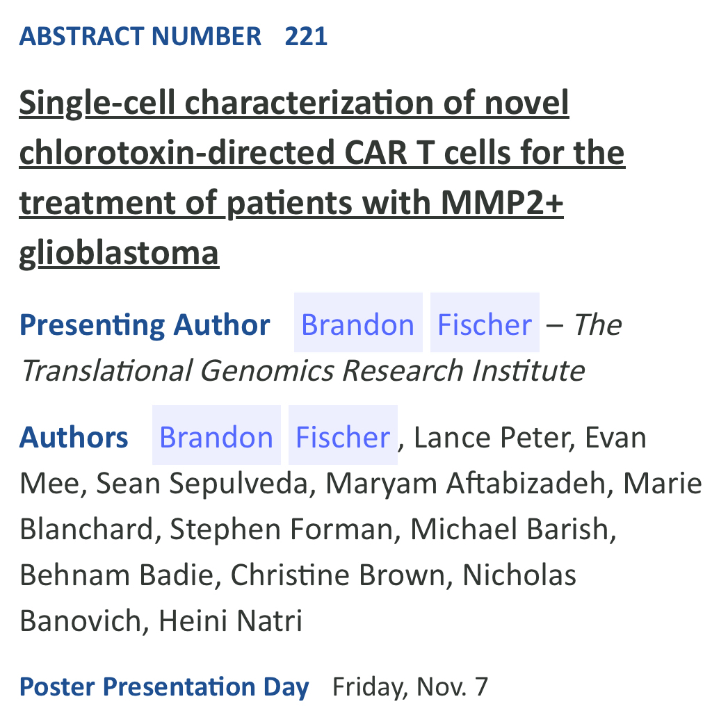Select the date Friday, Nov. 7
This screenshot has height=715, width=728.
(x=410, y=687)
